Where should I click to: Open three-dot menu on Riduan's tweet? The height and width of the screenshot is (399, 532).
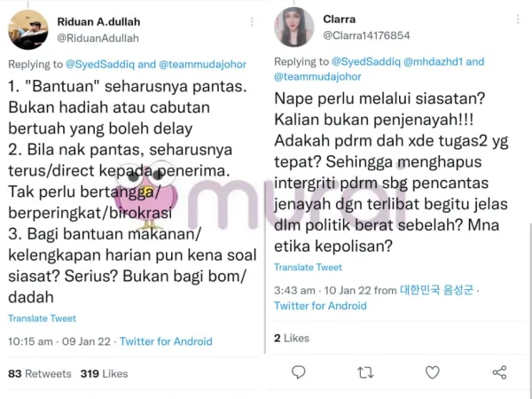coord(252,21)
